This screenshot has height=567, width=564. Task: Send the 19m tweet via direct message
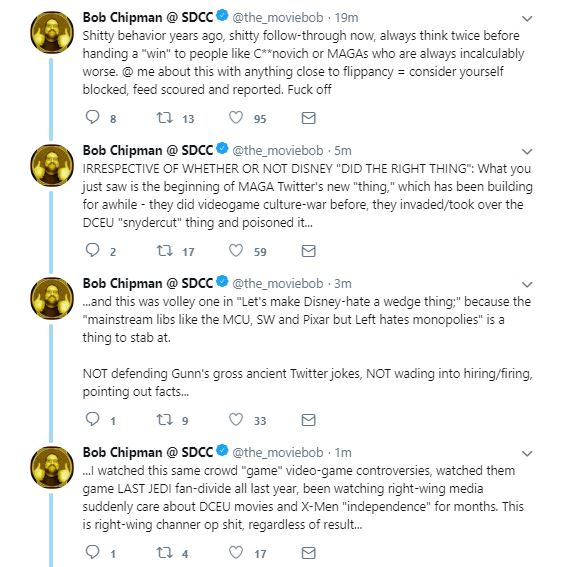click(x=308, y=118)
